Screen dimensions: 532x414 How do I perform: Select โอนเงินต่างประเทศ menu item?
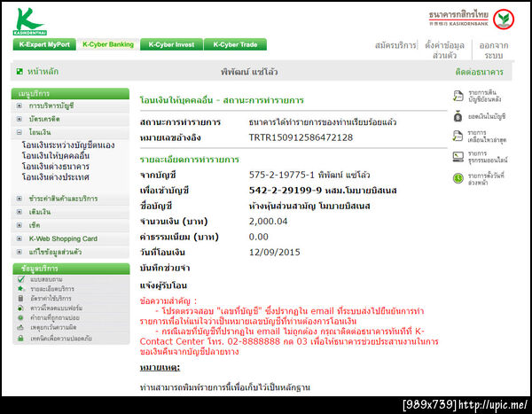tap(56, 176)
